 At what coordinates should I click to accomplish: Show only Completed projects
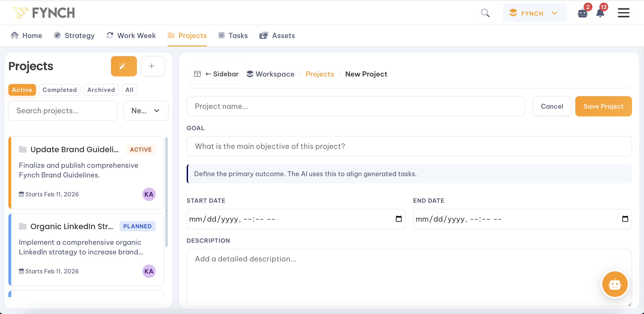point(60,90)
